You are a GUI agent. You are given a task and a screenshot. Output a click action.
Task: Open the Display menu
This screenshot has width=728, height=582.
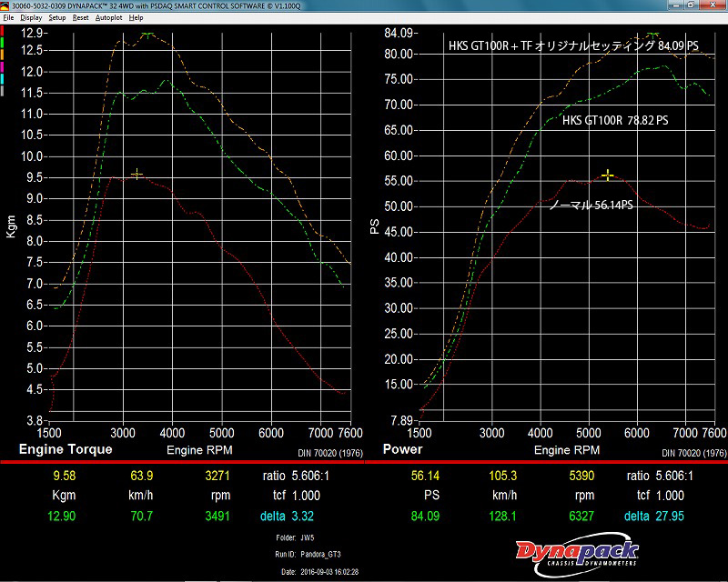[31, 17]
